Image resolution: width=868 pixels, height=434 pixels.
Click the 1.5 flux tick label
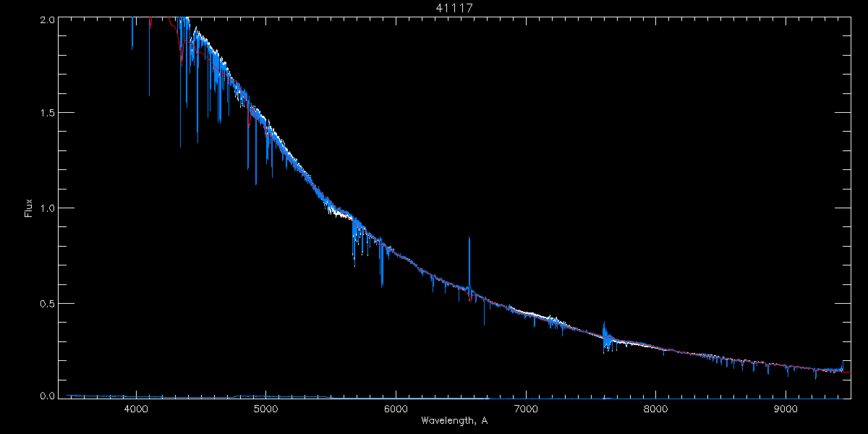point(47,114)
